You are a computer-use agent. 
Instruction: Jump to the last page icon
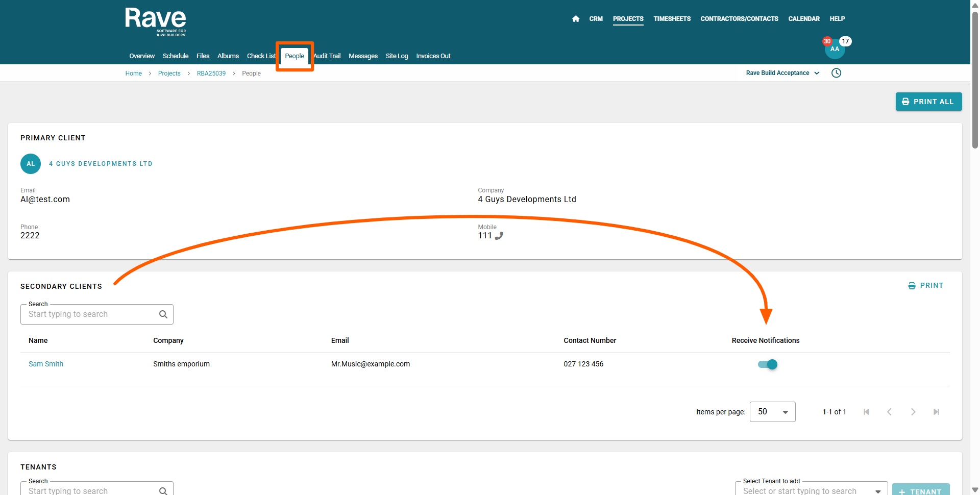pyautogui.click(x=936, y=412)
